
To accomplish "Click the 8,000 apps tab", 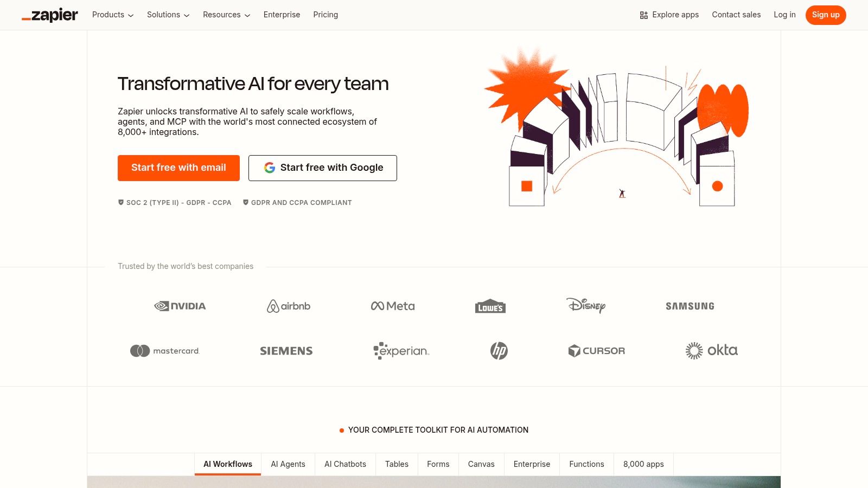I will 643,464.
